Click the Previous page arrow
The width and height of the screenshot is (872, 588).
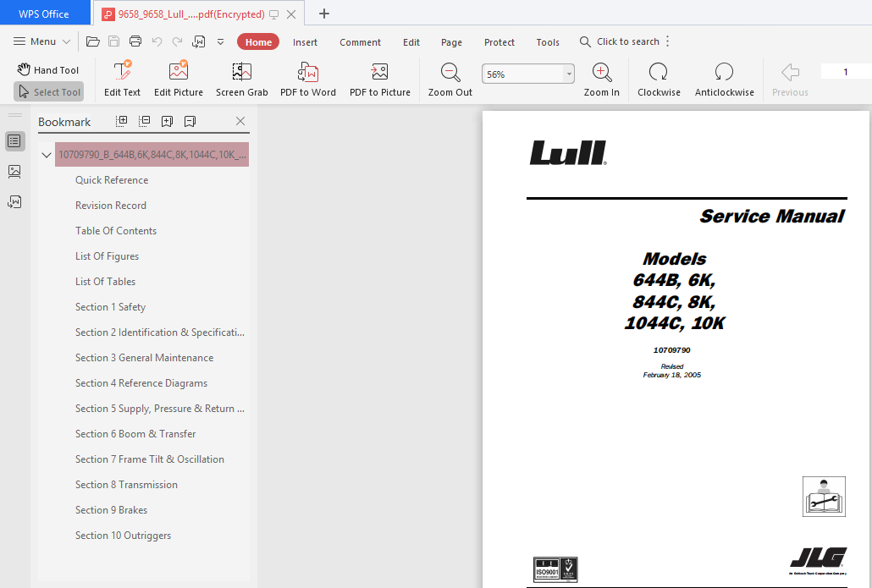(790, 79)
